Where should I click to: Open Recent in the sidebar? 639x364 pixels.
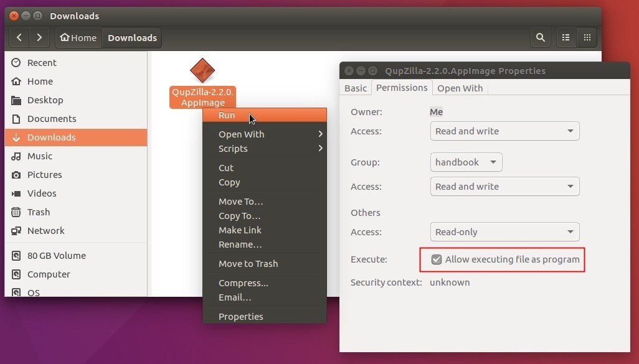(x=76, y=63)
